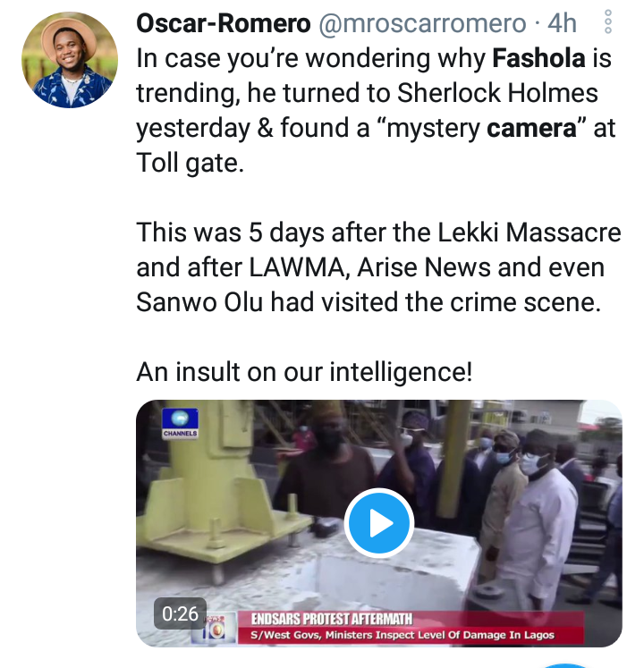Click the 4h tweet timestamp

tap(563, 23)
